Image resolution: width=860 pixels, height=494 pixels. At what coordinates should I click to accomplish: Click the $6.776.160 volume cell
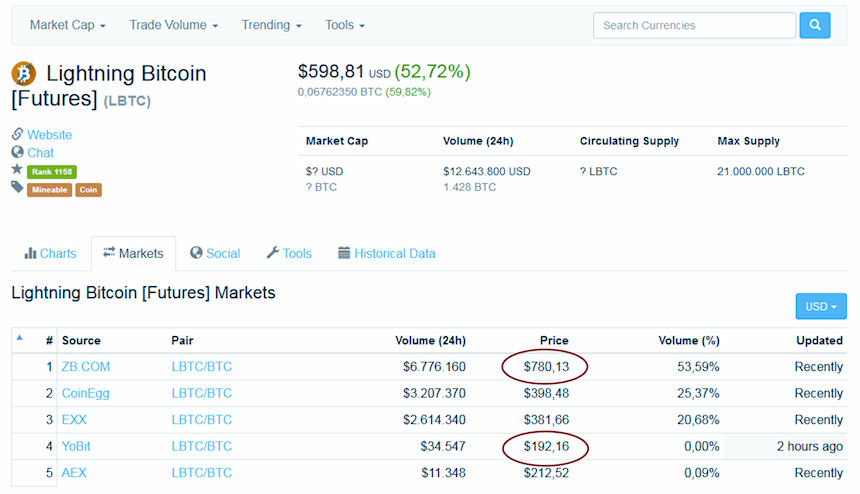pos(434,367)
